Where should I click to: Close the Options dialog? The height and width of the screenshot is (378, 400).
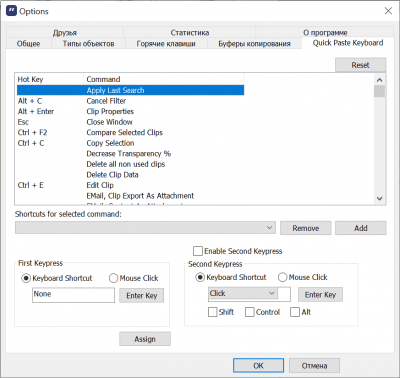pos(388,11)
